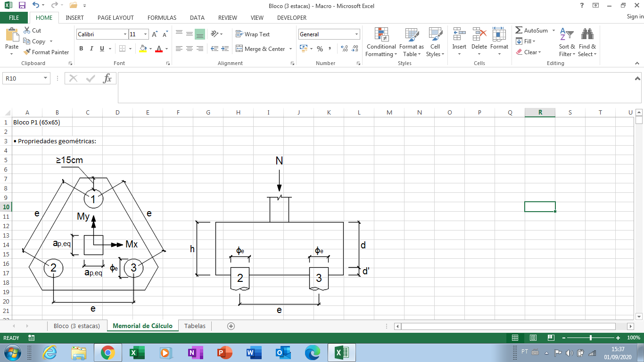This screenshot has width=644, height=362.
Task: Activate the Format Painter brush
Action: tap(27, 52)
